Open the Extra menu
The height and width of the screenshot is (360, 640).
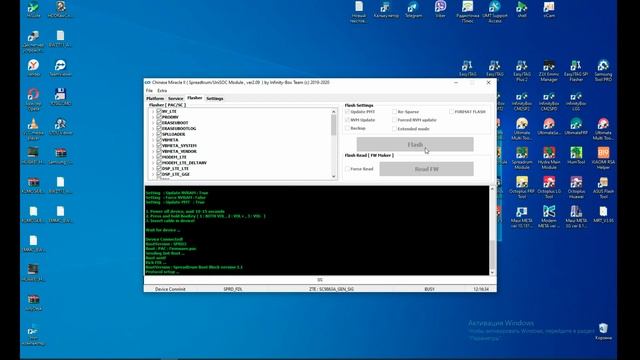coord(162,91)
